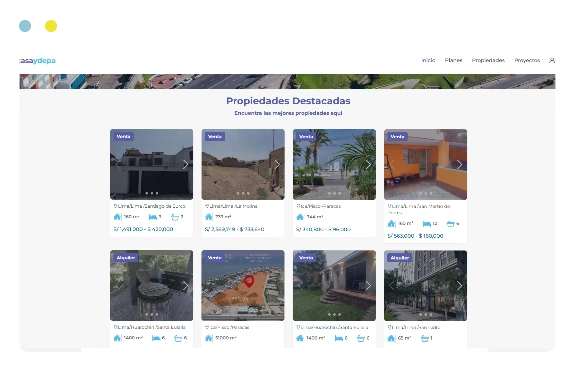Screen dimensions: 575x373
Task: Show next photo of Santiago de Surco house
Action: tap(185, 165)
